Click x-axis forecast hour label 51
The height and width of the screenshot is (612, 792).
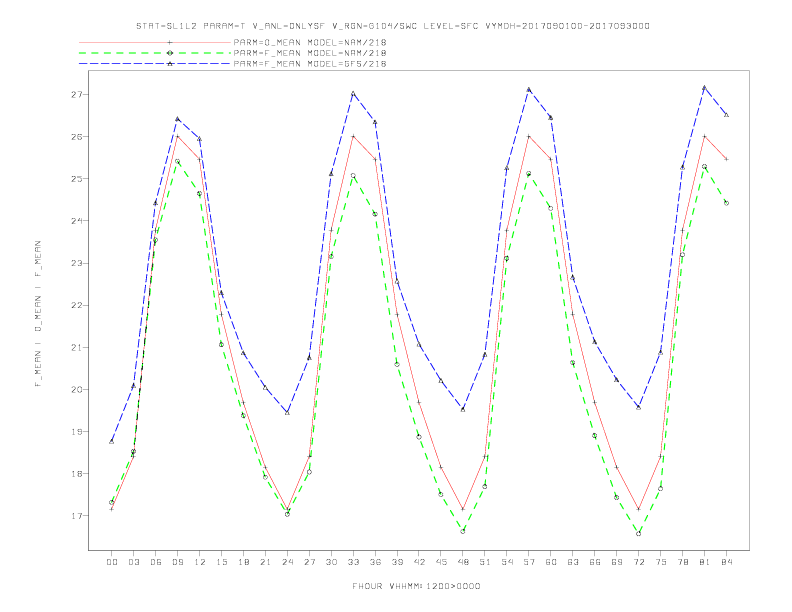[x=485, y=562]
